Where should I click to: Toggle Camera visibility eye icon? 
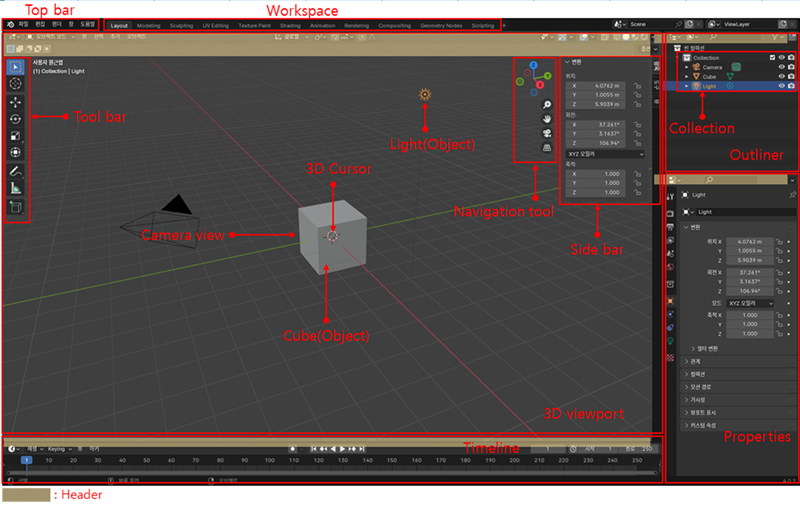point(781,67)
